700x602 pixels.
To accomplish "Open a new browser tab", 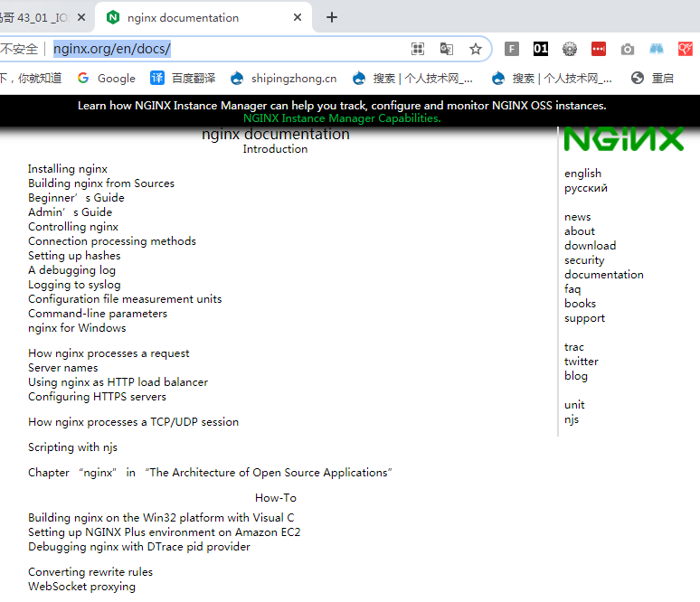I will 332,17.
